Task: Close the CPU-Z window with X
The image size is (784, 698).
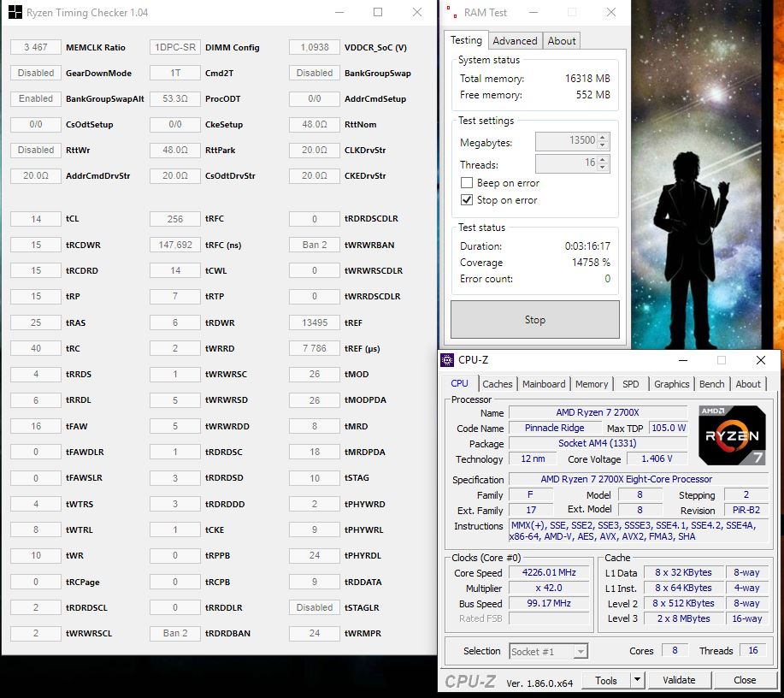Action: coord(761,360)
